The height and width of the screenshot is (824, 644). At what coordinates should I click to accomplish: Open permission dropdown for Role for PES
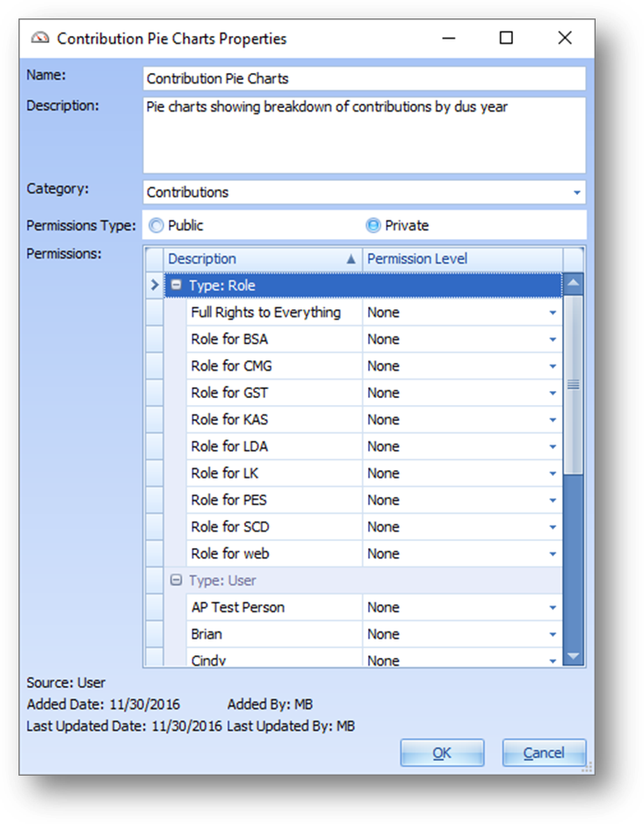553,501
